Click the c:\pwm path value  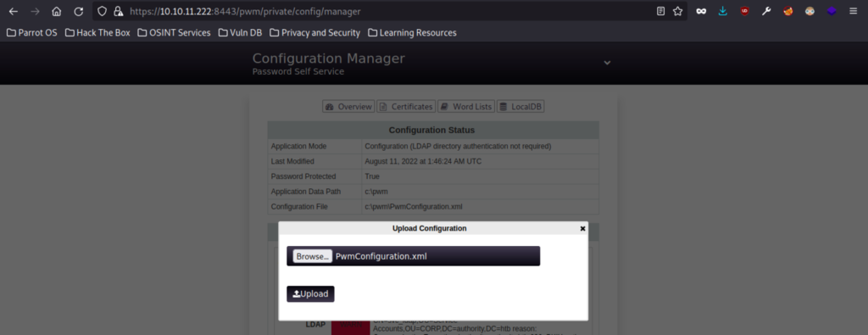[376, 192]
